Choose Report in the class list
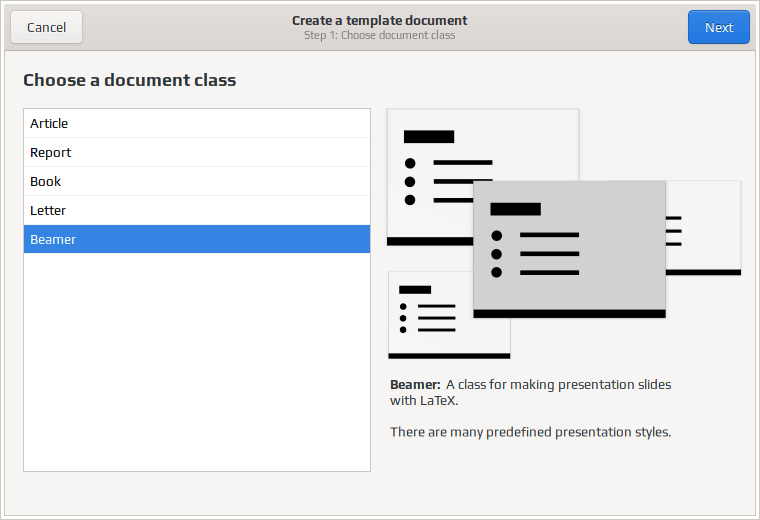The height and width of the screenshot is (520, 760). (x=197, y=152)
